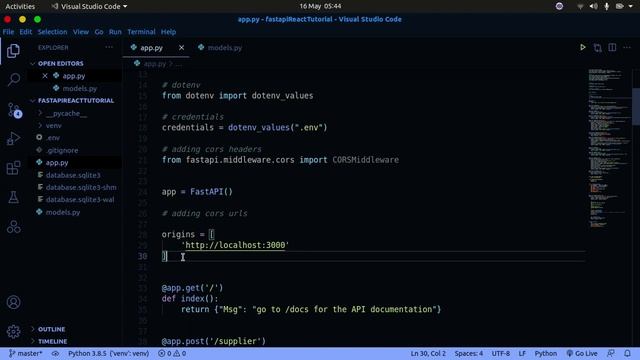Image resolution: width=640 pixels, height=360 pixels.
Task: Open the Accounts menu icon
Action: point(13,302)
